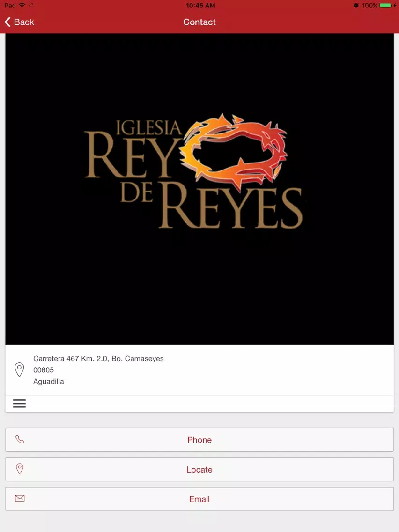Tap the Wi-Fi status icon
Viewport: 399px width, 532px height.
(22, 5)
